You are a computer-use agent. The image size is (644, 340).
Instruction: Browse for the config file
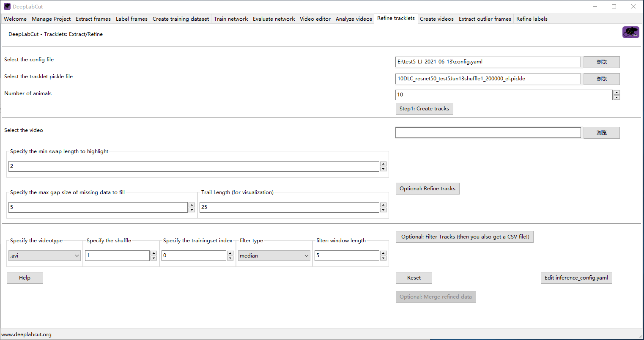(x=601, y=62)
